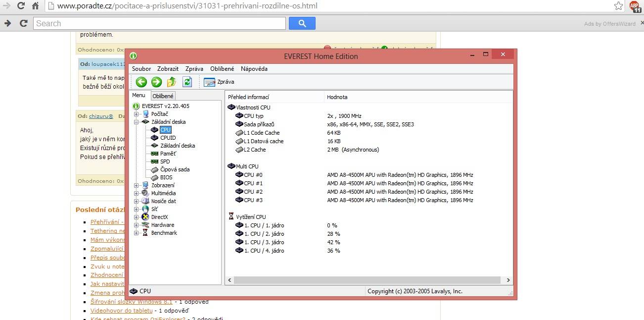Switch to the Menu tab of the side panel
This screenshot has height=320, width=644.
coord(139,95)
